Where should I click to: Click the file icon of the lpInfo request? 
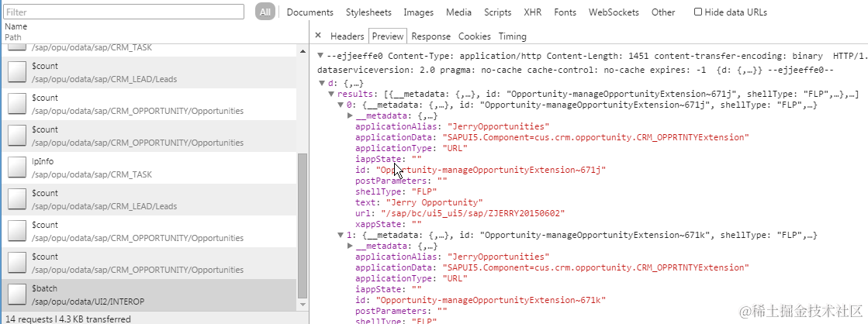point(17,168)
